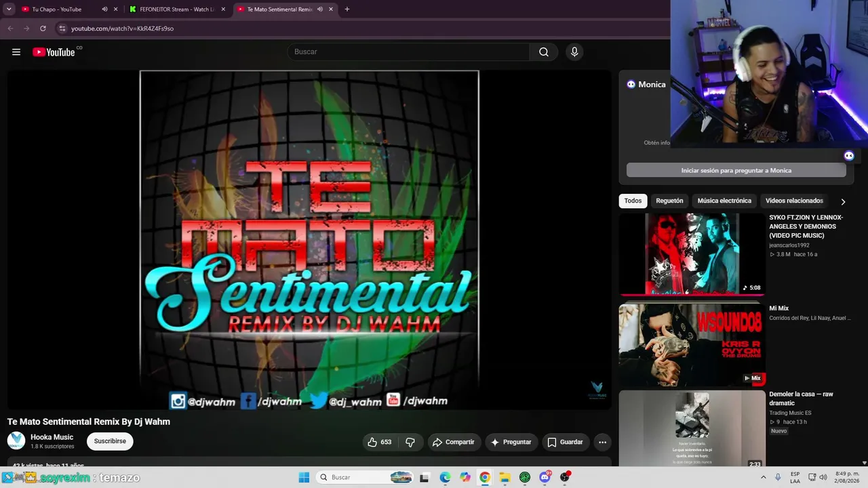
Task: Open the Windows Start menu
Action: [x=304, y=477]
